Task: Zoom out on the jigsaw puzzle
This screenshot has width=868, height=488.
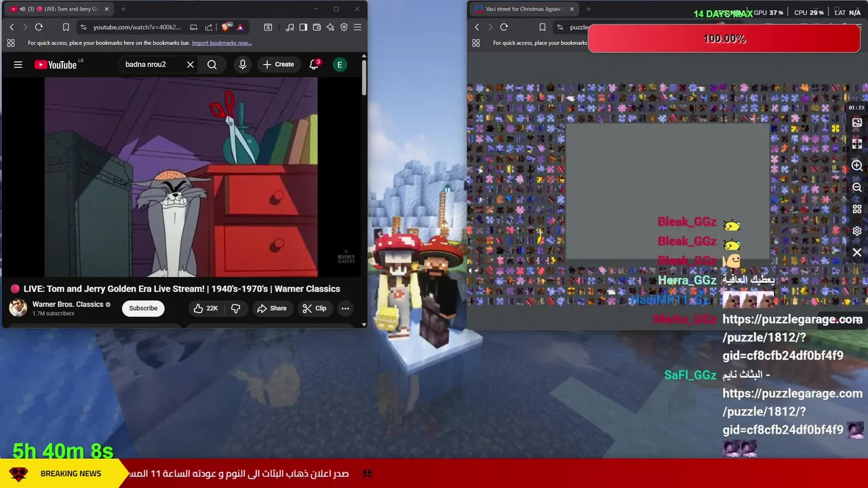Action: click(x=857, y=188)
